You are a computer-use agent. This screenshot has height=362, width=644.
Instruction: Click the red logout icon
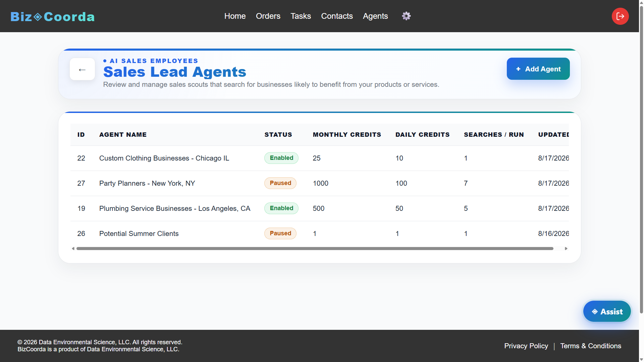click(620, 16)
